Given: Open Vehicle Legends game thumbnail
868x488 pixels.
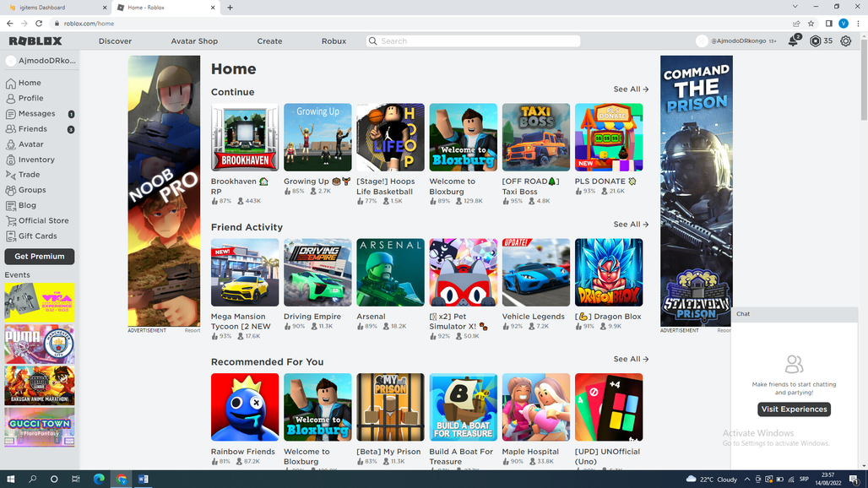Looking at the screenshot, I should (x=536, y=272).
